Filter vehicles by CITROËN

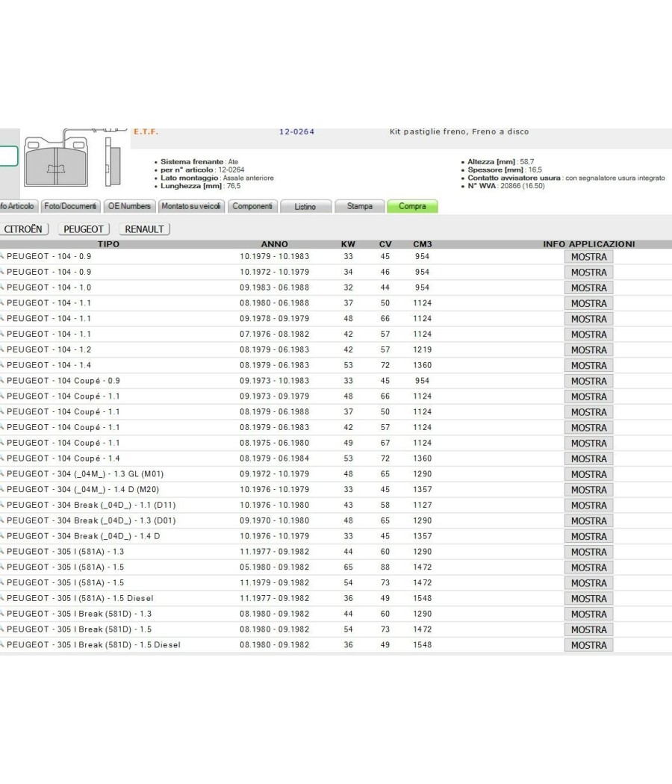pos(23,229)
